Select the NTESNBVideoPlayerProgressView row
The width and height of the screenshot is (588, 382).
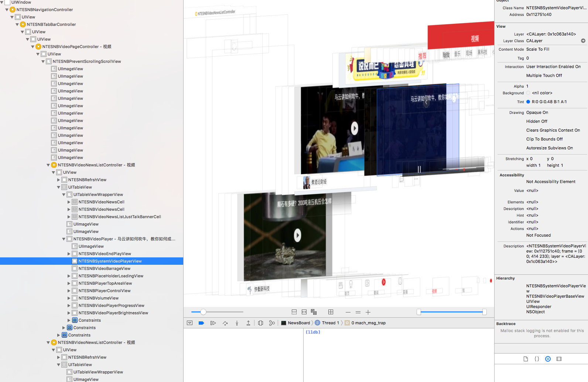coord(92,305)
